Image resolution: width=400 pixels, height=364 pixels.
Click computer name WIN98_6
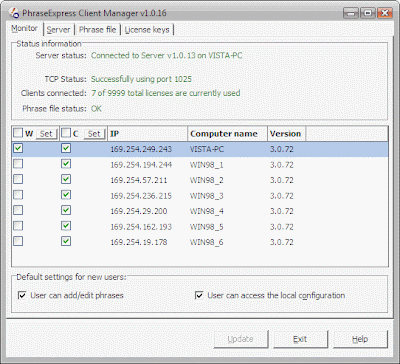coord(207,242)
